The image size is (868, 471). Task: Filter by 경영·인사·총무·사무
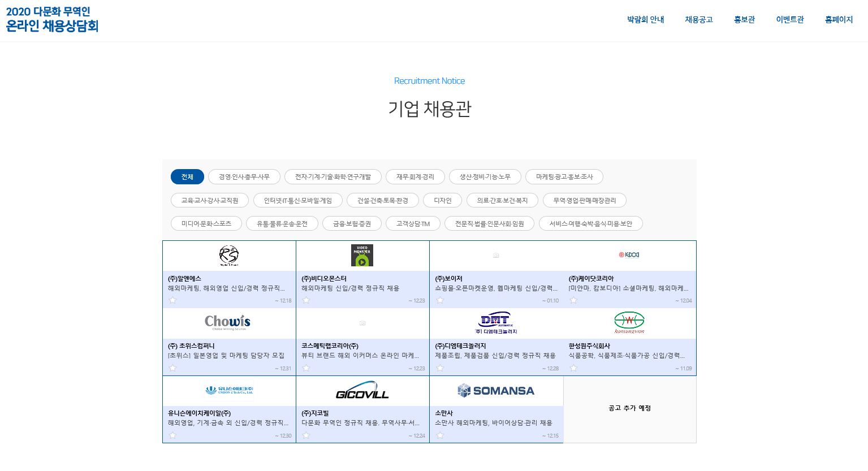coord(244,177)
